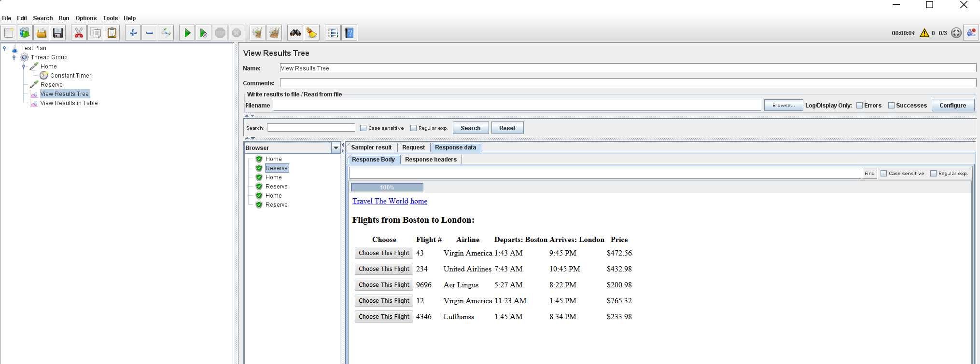The height and width of the screenshot is (364, 980).
Task: Follow the Travel The World link
Action: [380, 201]
